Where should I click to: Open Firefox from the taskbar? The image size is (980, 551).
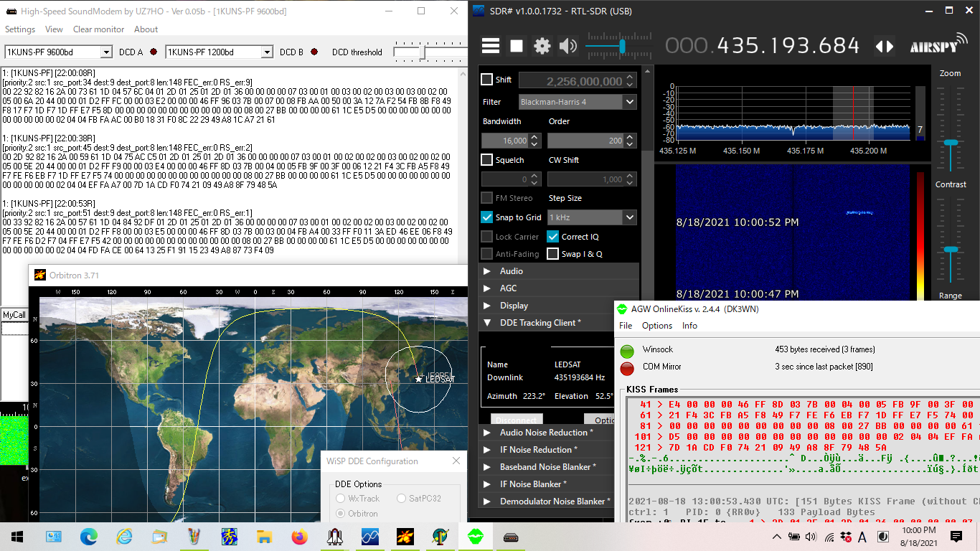pos(300,536)
